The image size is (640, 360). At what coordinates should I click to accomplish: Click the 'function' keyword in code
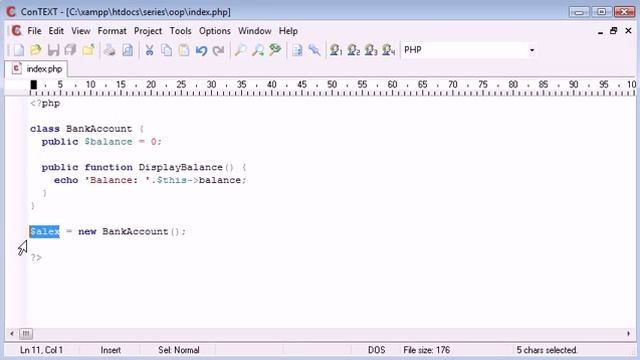coord(109,167)
